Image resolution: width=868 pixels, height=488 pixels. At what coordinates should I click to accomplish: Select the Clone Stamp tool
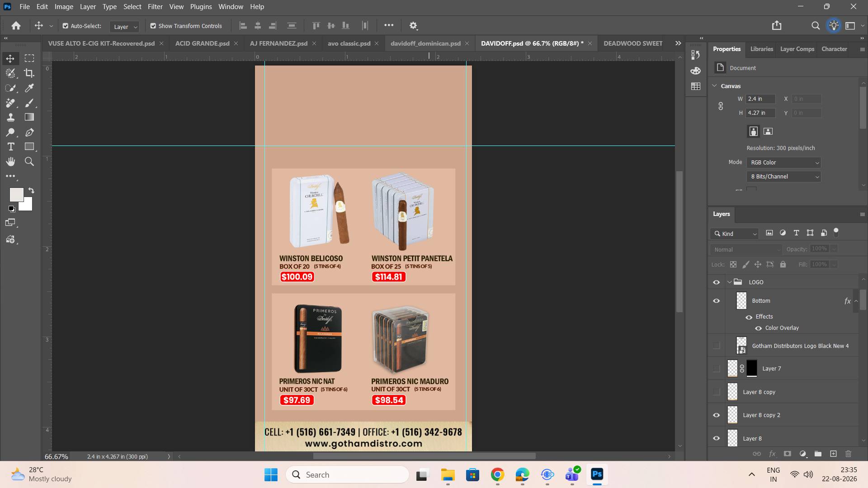click(10, 117)
